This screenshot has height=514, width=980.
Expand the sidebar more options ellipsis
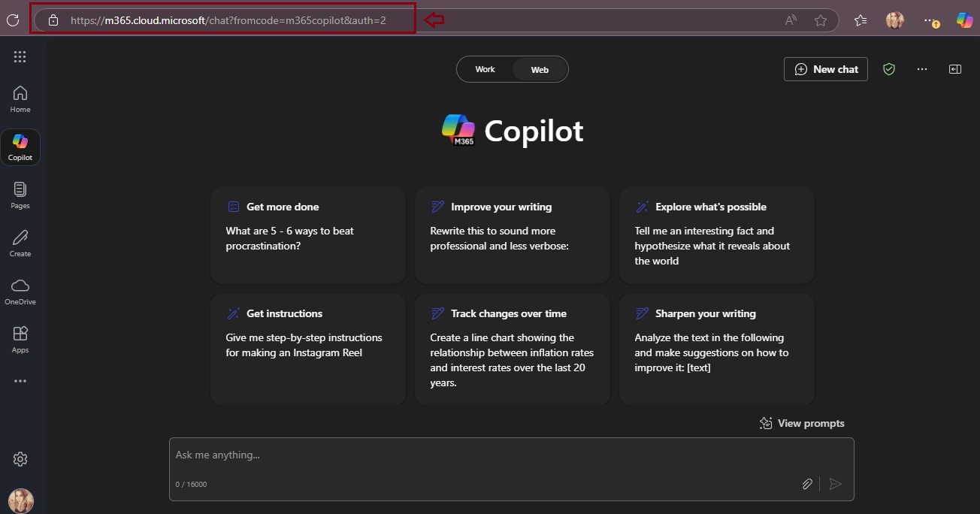[x=20, y=381]
